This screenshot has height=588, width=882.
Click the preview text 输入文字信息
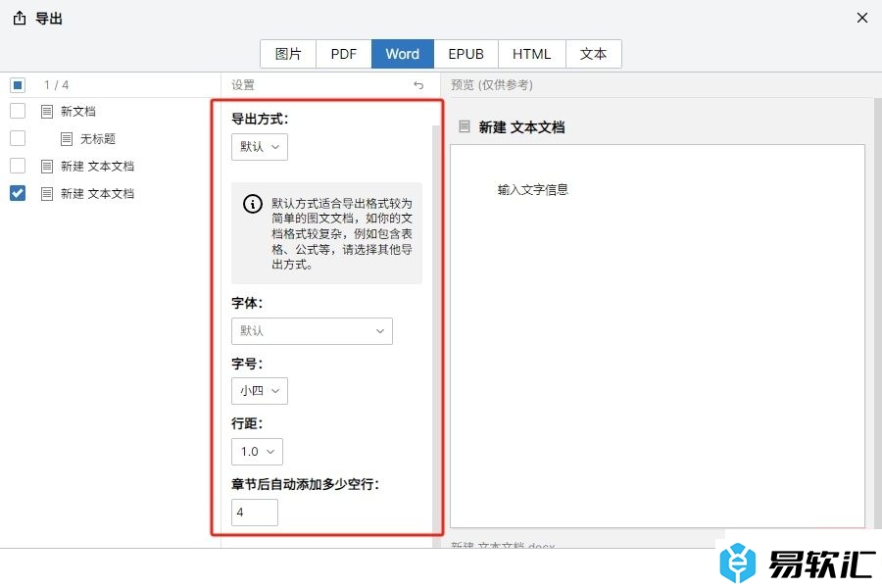533,189
